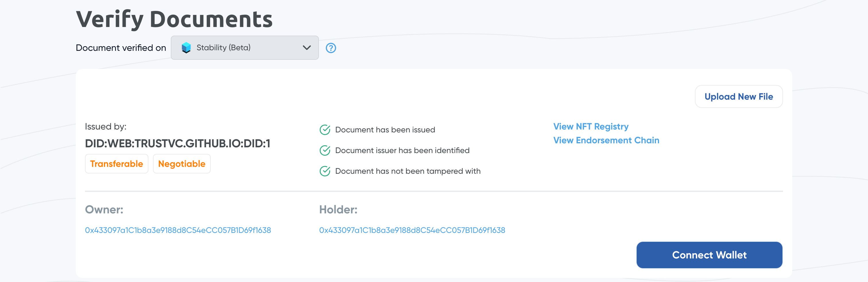The width and height of the screenshot is (868, 282).
Task: Click the Owner wallet address link
Action: (178, 230)
